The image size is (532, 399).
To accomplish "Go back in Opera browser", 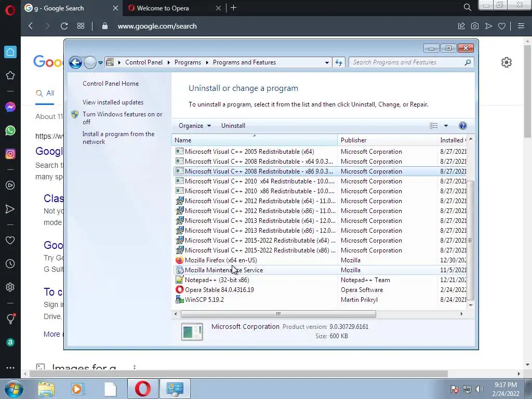I will 31,26.
